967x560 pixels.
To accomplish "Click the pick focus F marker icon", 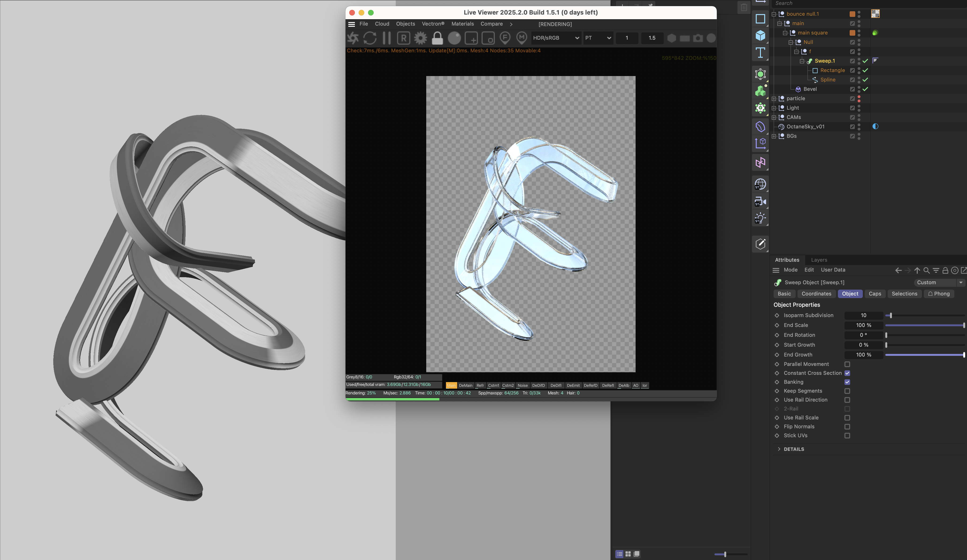I will (505, 38).
